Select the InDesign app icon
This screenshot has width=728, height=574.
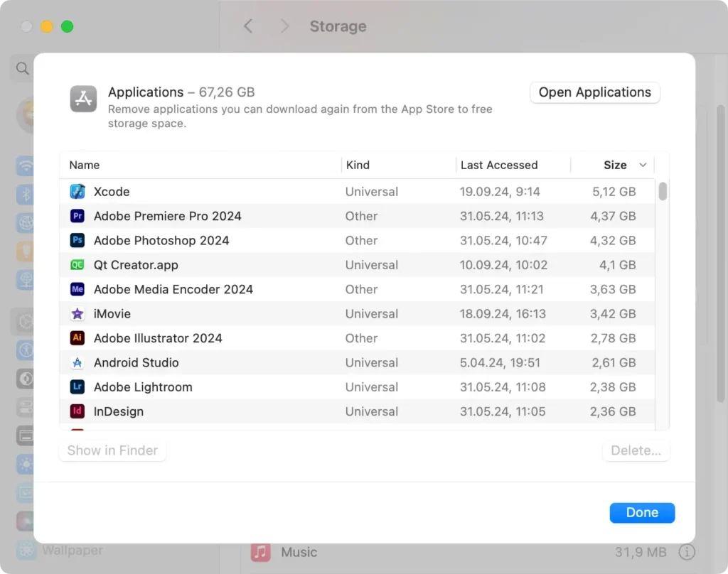point(77,411)
